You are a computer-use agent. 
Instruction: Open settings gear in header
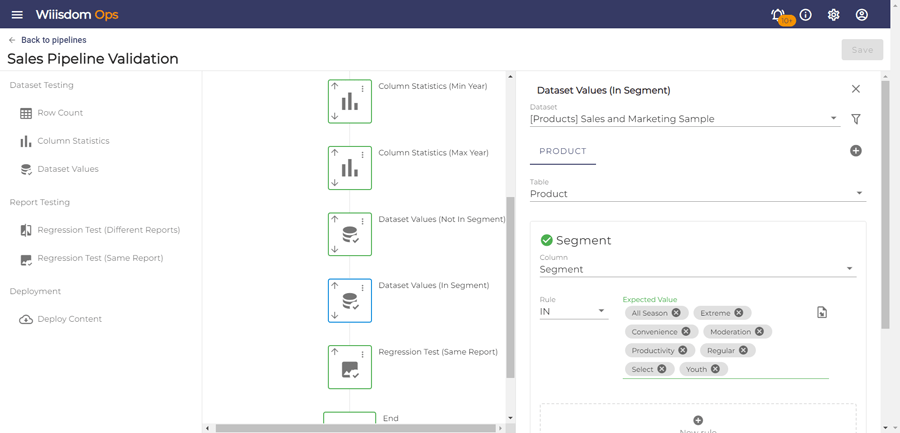click(x=833, y=15)
